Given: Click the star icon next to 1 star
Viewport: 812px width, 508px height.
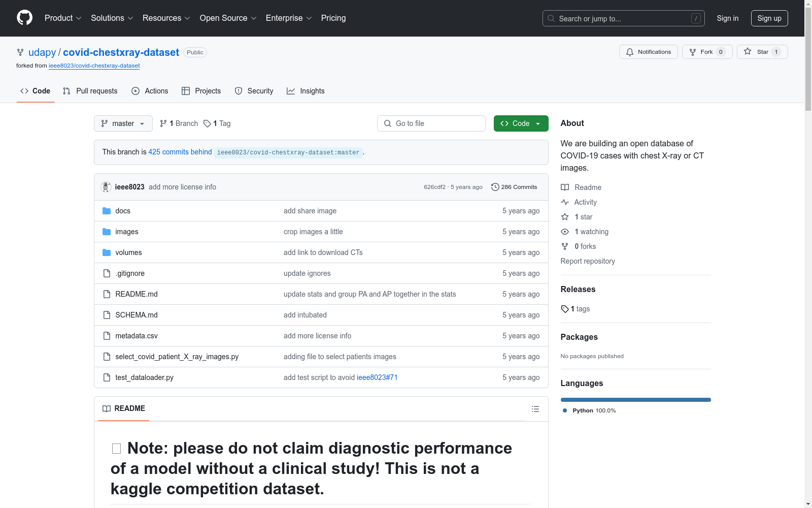Looking at the screenshot, I should coord(565,217).
